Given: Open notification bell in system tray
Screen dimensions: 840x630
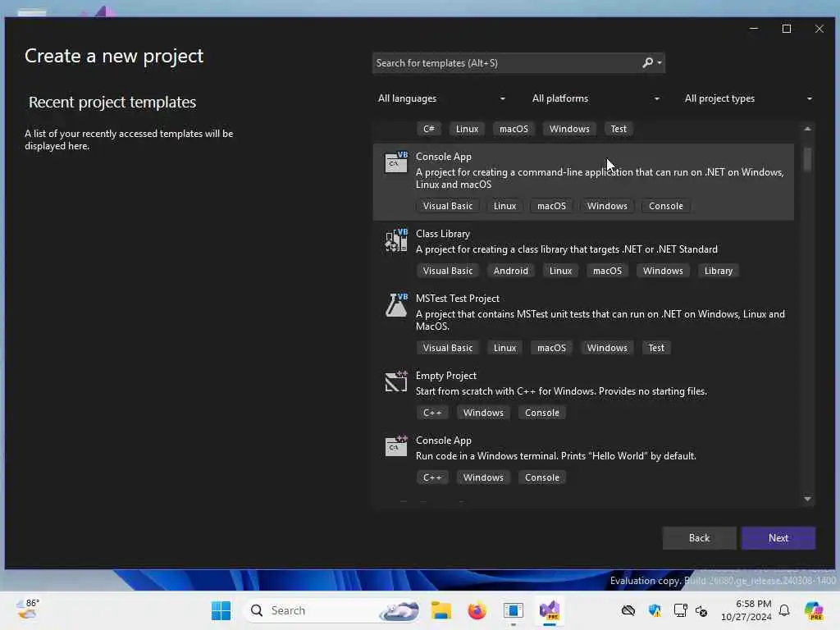Looking at the screenshot, I should [784, 610].
